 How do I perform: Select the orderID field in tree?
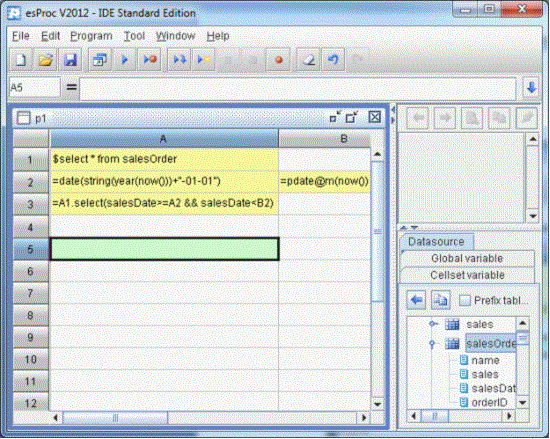[490, 403]
